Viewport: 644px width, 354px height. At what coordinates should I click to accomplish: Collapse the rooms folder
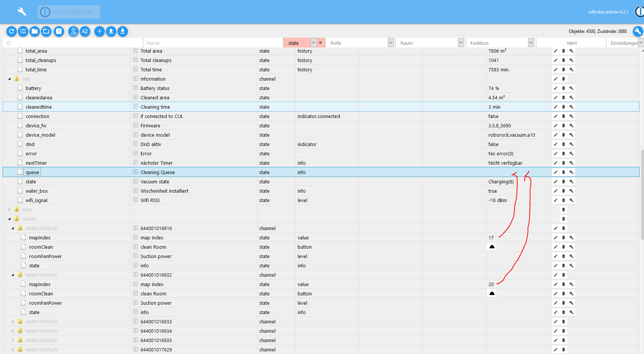pos(9,219)
